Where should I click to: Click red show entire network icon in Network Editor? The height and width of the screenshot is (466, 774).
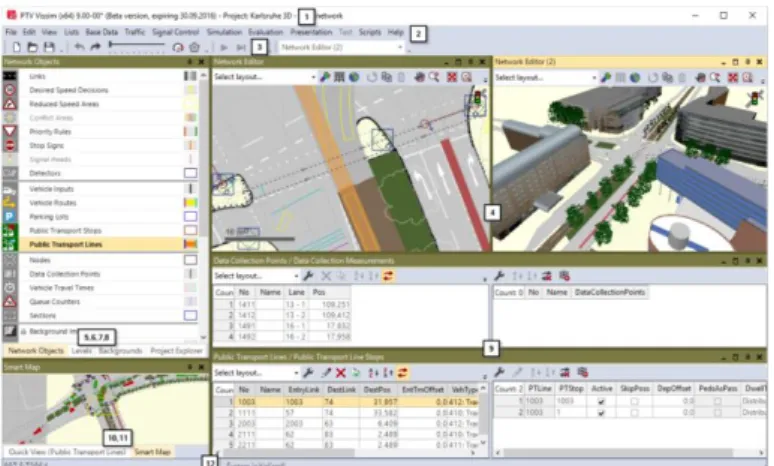452,78
